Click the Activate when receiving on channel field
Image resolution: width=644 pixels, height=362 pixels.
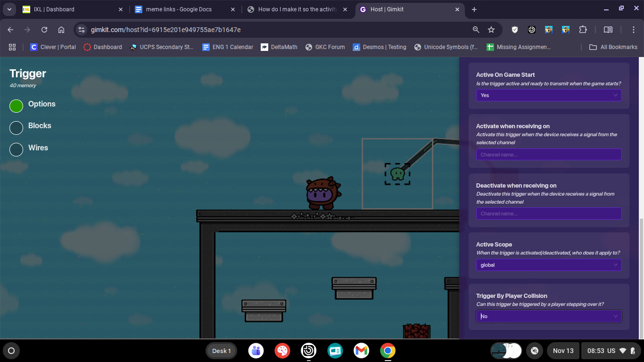pyautogui.click(x=548, y=155)
